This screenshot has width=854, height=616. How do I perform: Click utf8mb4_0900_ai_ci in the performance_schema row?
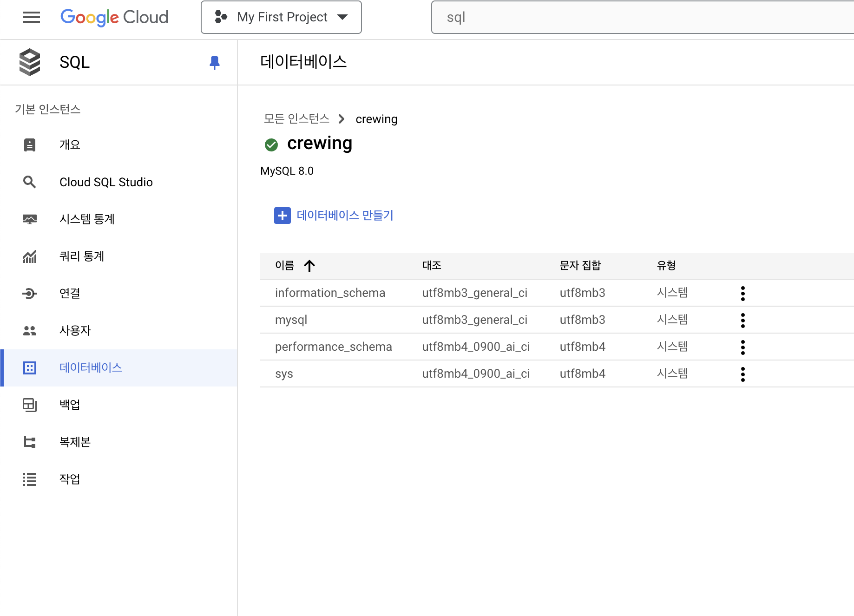(x=476, y=347)
